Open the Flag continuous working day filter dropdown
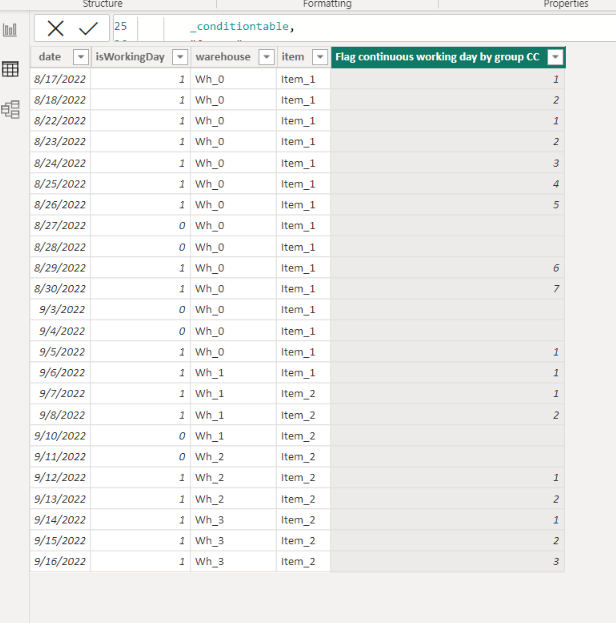 pyautogui.click(x=555, y=57)
